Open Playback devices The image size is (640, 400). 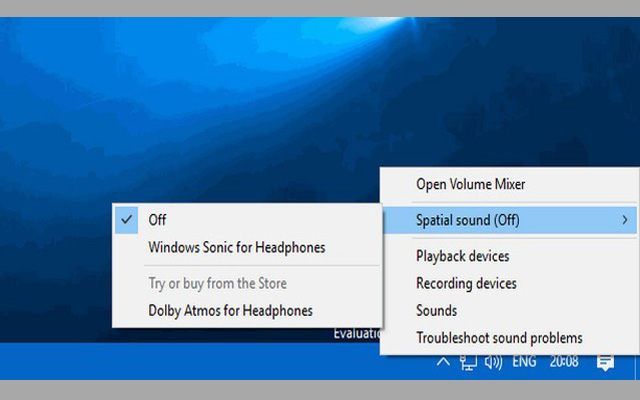click(x=462, y=257)
